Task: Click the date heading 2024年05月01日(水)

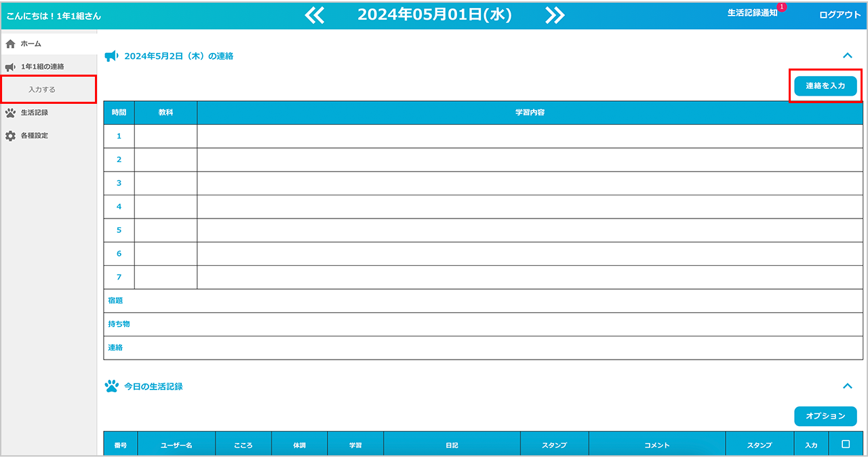Action: tap(434, 15)
